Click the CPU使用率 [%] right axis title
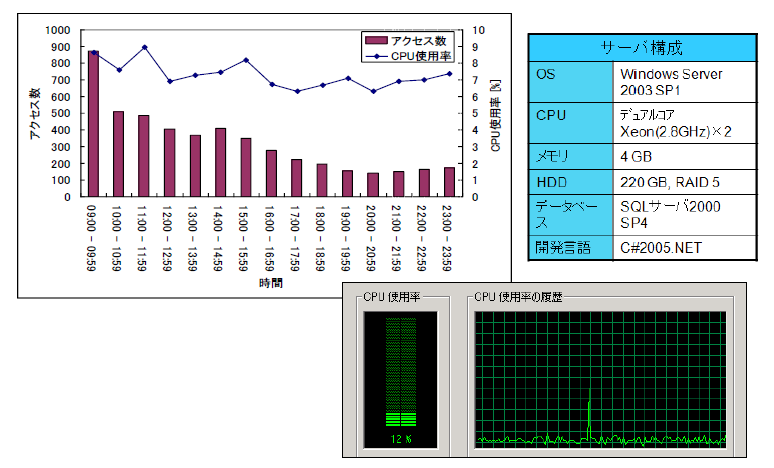 click(496, 116)
